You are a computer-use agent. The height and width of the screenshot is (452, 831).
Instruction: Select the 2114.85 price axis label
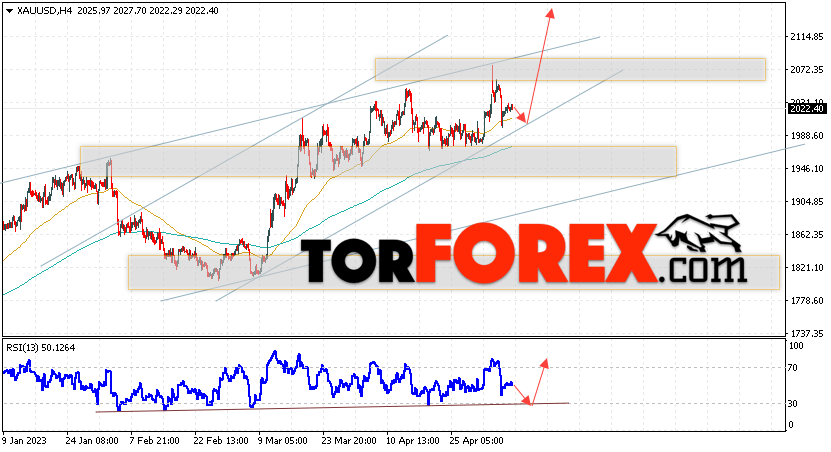pos(807,37)
